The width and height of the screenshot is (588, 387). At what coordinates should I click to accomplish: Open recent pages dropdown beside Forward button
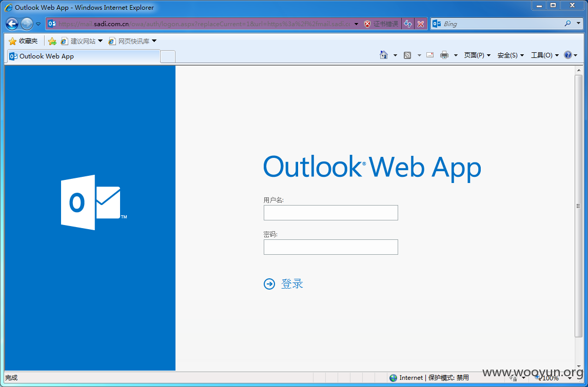(x=38, y=24)
